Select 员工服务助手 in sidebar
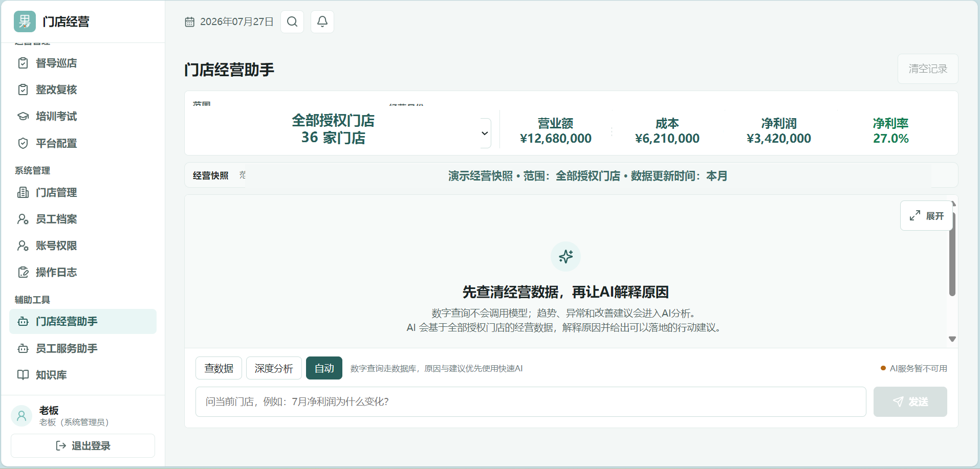Viewport: 980px width, 469px height. pyautogui.click(x=83, y=348)
